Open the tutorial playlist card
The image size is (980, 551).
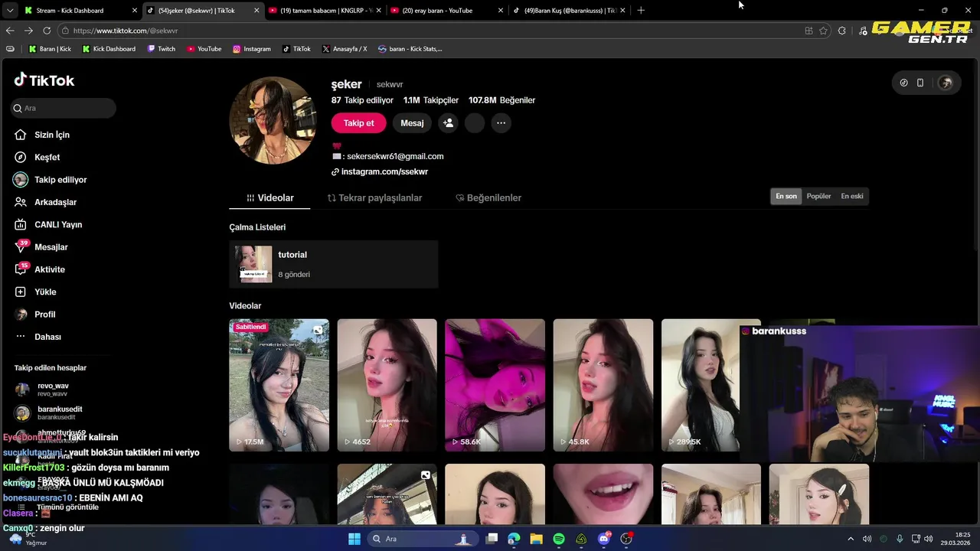334,264
